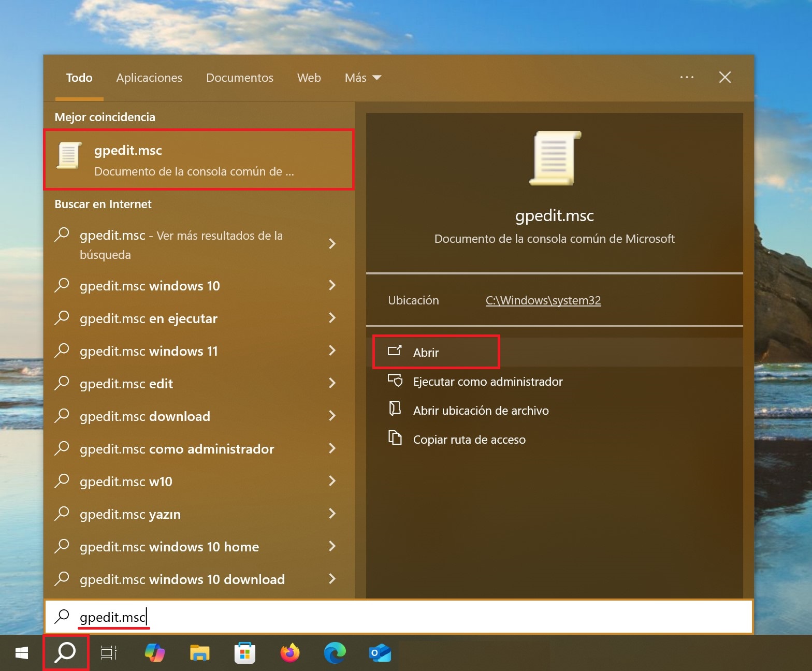Launch Firefox from the taskbar
812x671 pixels.
[x=290, y=653]
